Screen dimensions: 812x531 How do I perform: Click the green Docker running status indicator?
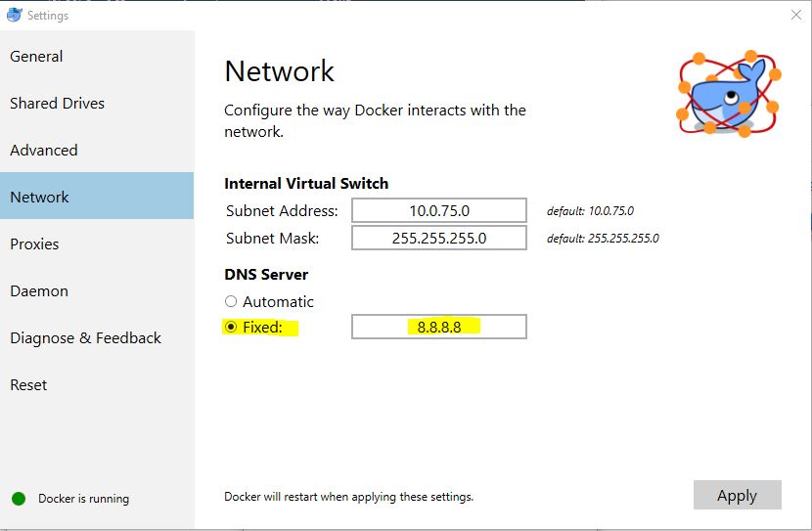pos(19,499)
